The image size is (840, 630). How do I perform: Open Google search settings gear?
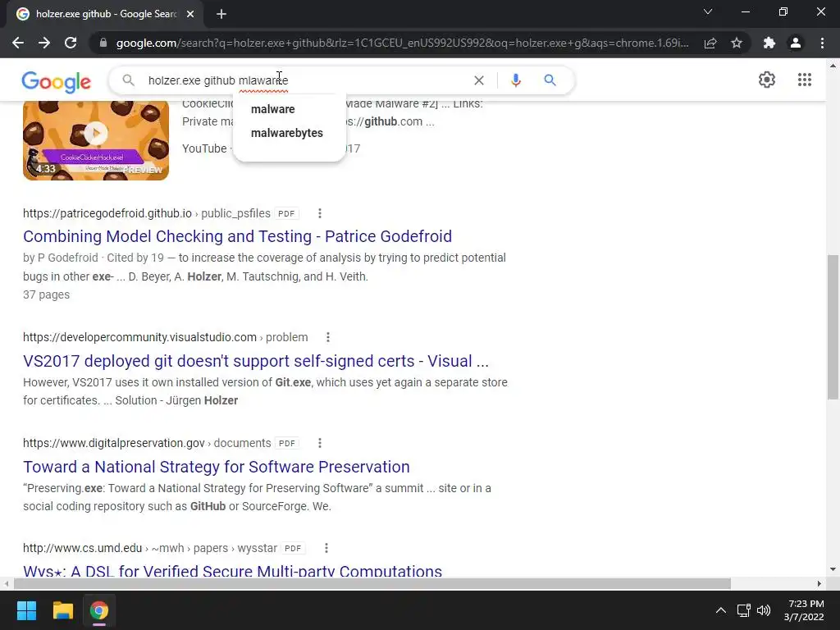(x=767, y=80)
